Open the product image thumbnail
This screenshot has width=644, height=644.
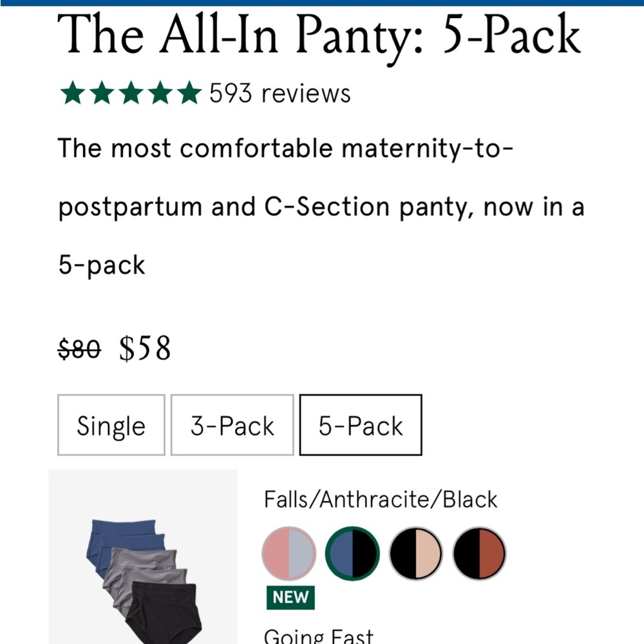(144, 567)
